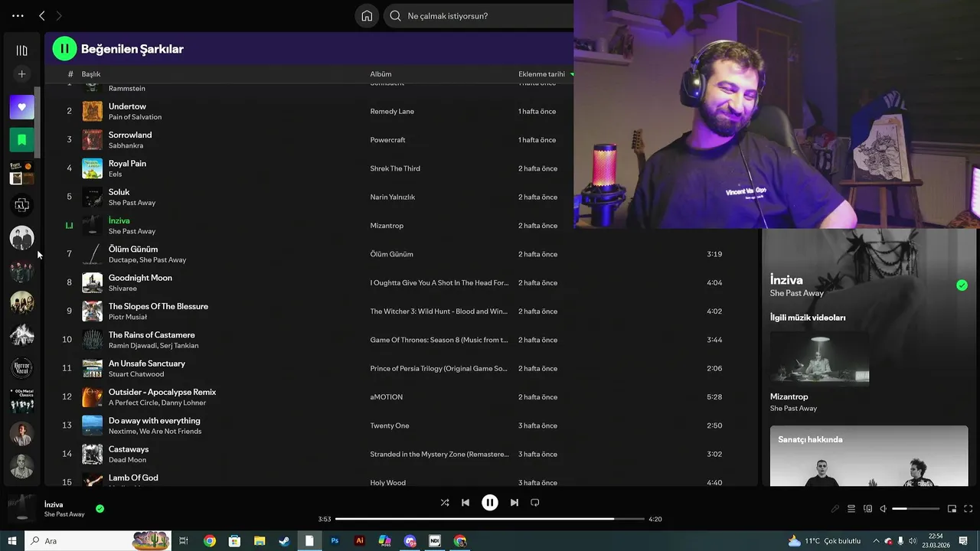The width and height of the screenshot is (980, 551).
Task: Open the now-playing cover in the bottom bar
Action: point(21,508)
